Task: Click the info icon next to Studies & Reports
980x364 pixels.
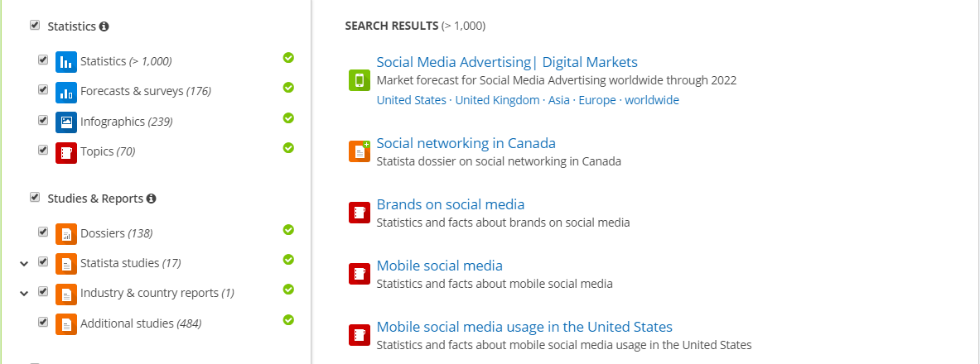Action: [x=152, y=199]
